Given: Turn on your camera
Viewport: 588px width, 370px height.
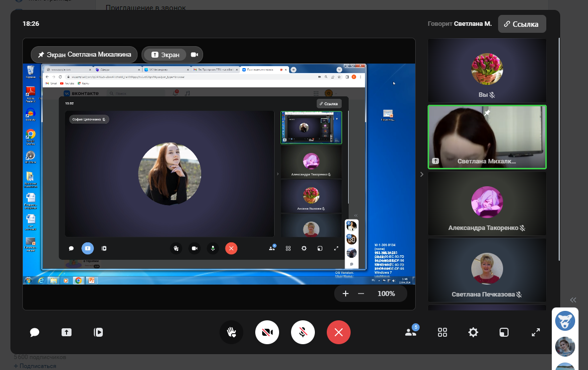Looking at the screenshot, I should pyautogui.click(x=267, y=333).
